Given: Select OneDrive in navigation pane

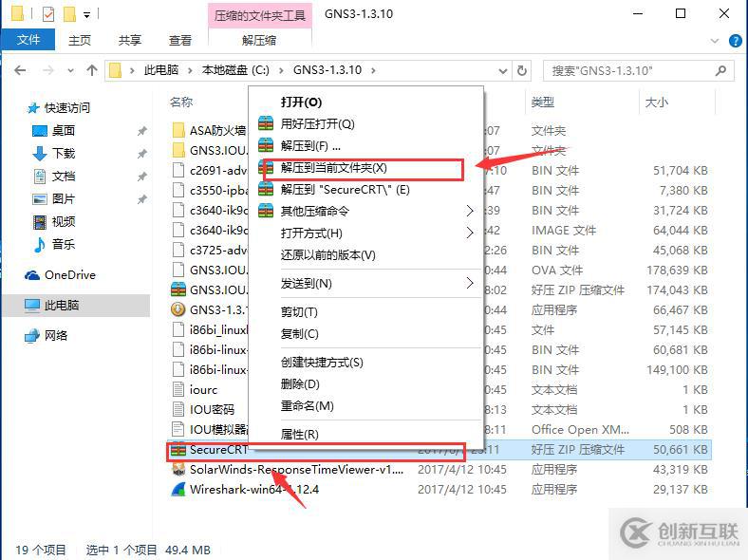Looking at the screenshot, I should [69, 274].
